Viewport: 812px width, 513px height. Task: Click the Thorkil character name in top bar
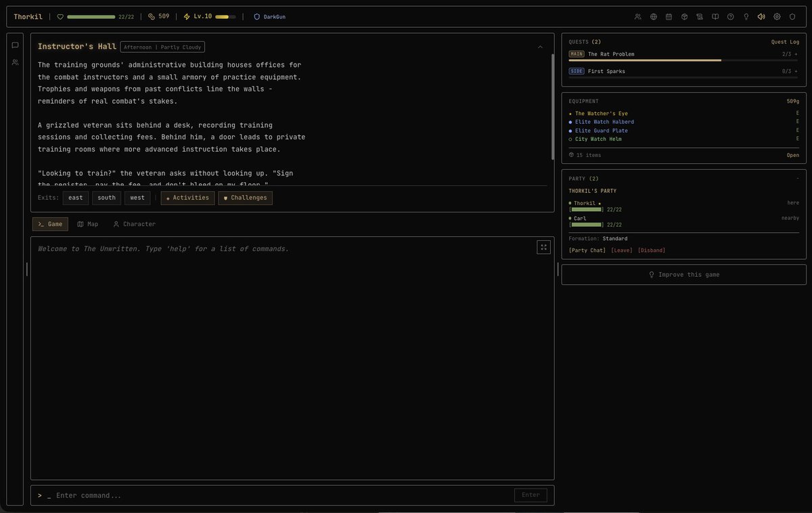click(28, 16)
